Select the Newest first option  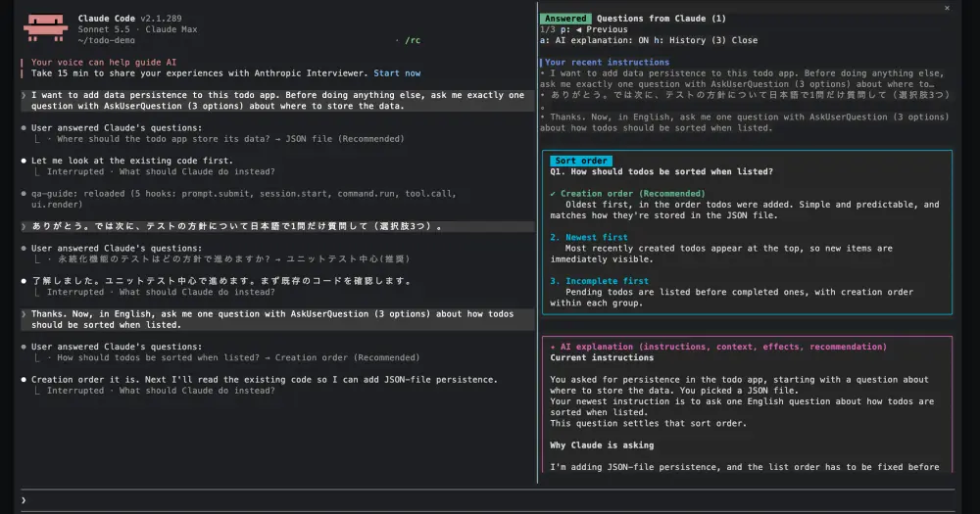point(589,237)
